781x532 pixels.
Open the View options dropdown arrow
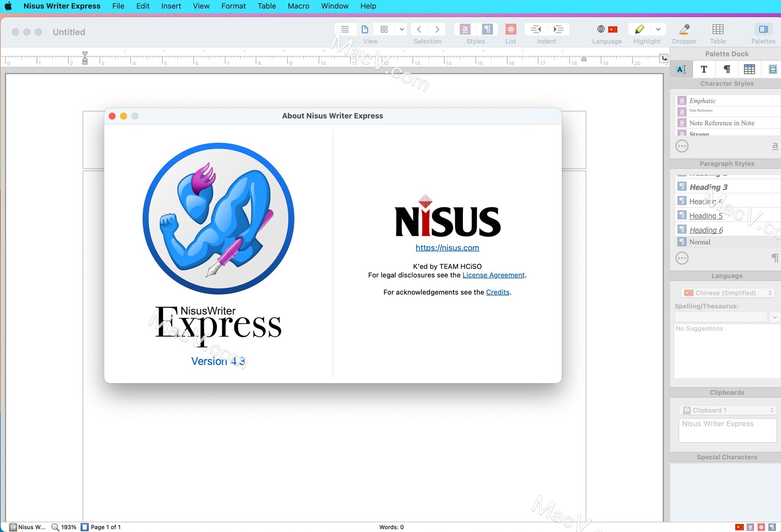[x=401, y=29]
